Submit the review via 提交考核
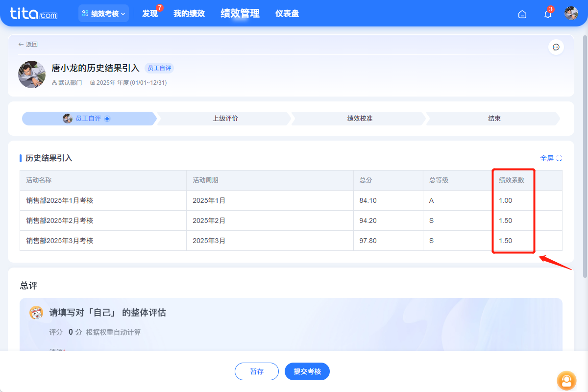 (x=307, y=371)
